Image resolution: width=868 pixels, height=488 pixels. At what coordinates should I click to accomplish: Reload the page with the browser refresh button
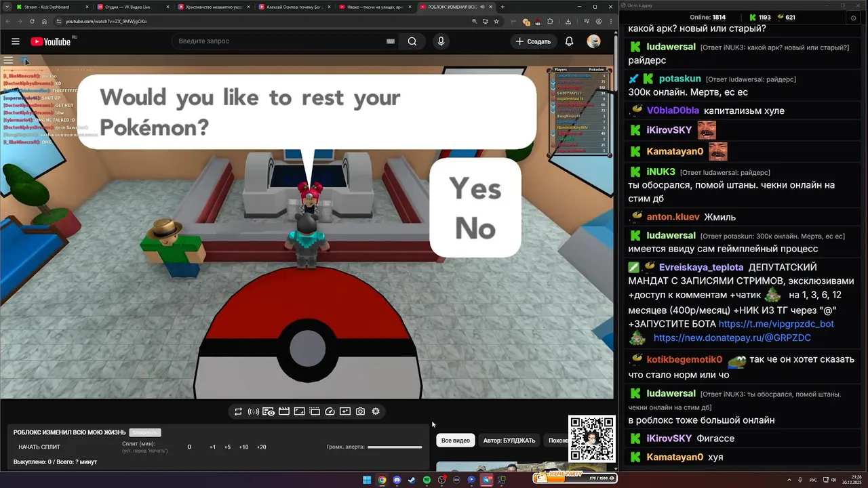pos(32,21)
